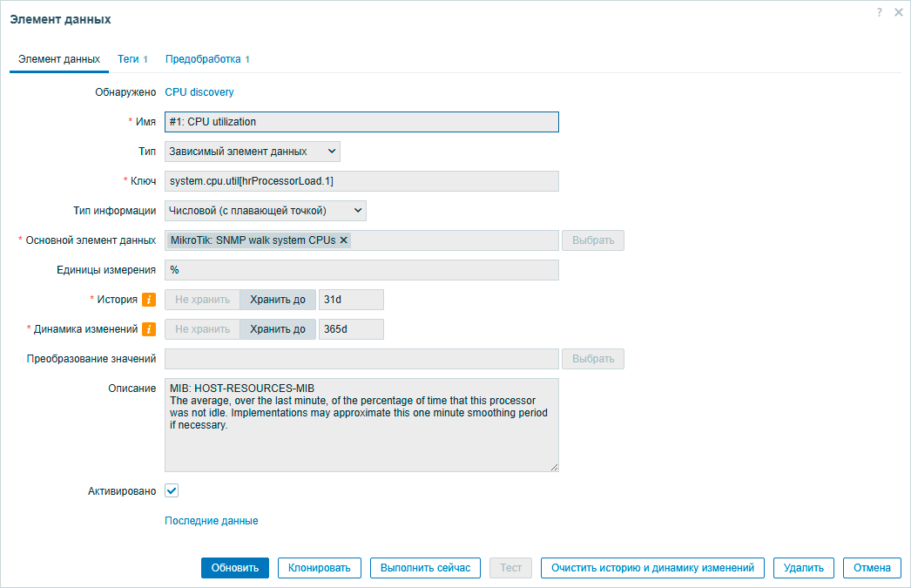This screenshot has height=588, width=911.
Task: Switch to the Теги tab
Action: click(128, 59)
